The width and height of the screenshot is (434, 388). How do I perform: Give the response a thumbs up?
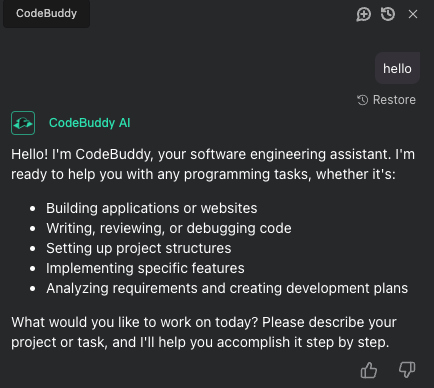pyautogui.click(x=369, y=370)
